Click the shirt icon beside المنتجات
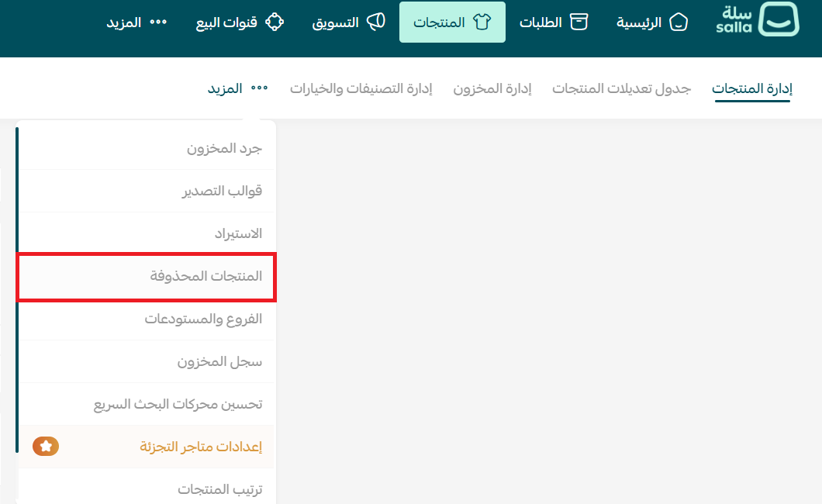 (482, 22)
